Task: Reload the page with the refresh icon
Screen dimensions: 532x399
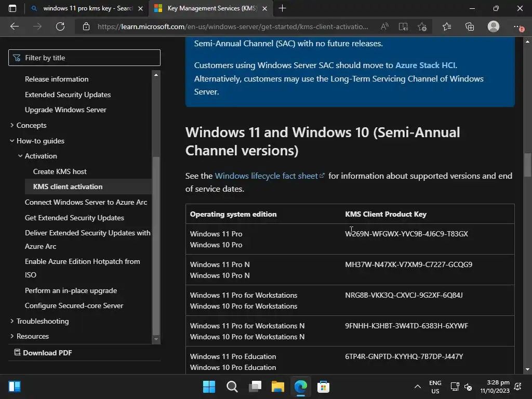Action: click(60, 26)
